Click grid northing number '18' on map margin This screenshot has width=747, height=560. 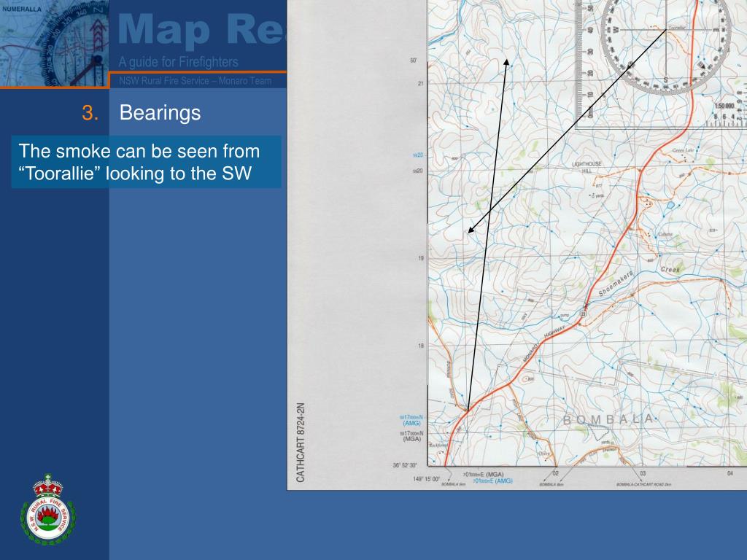point(421,346)
